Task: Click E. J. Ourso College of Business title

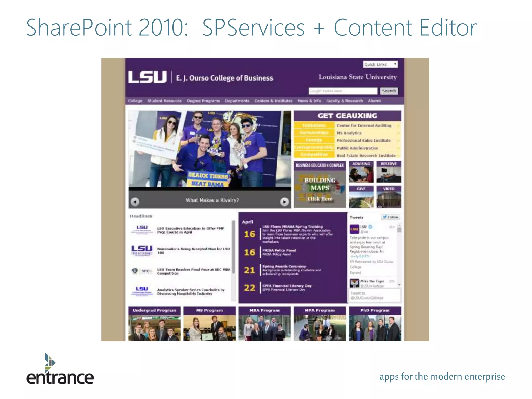Action: tap(225, 78)
